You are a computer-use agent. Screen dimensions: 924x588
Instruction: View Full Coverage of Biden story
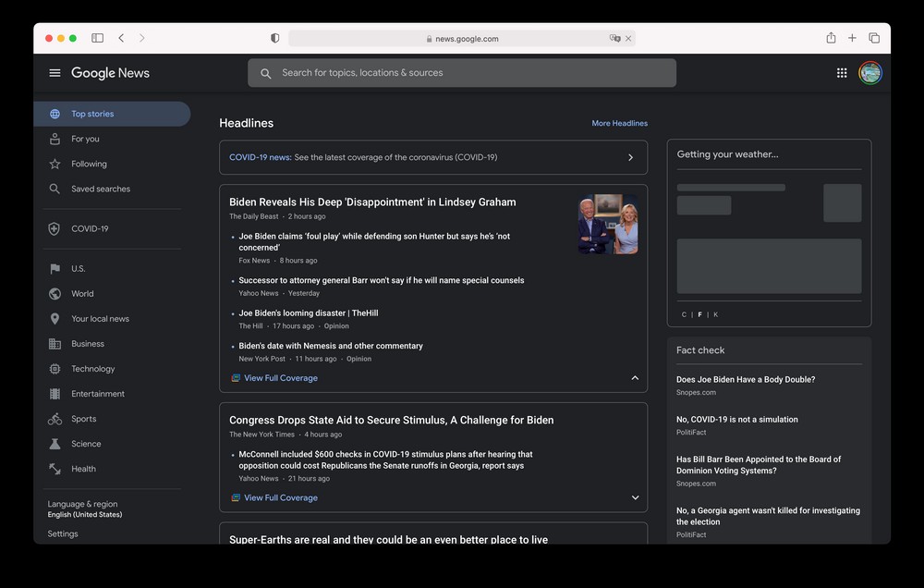[x=281, y=378]
